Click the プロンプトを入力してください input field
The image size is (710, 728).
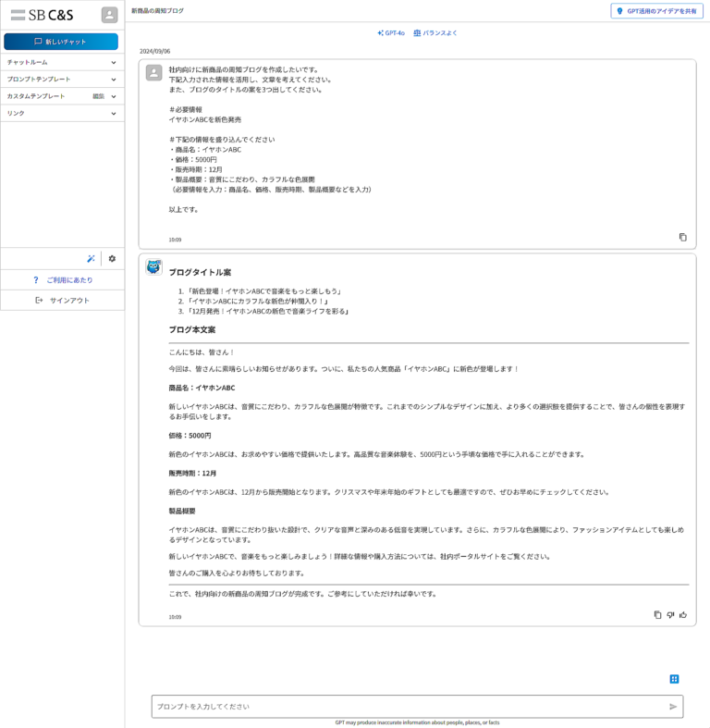point(407,707)
